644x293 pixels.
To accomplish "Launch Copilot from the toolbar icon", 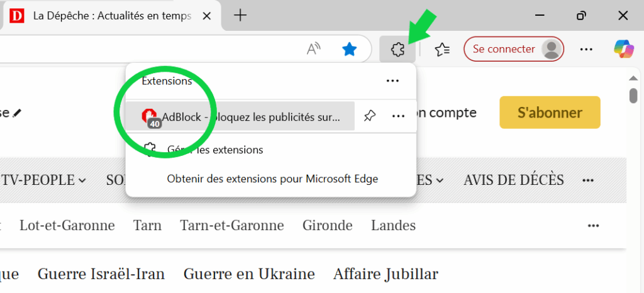I will 623,49.
